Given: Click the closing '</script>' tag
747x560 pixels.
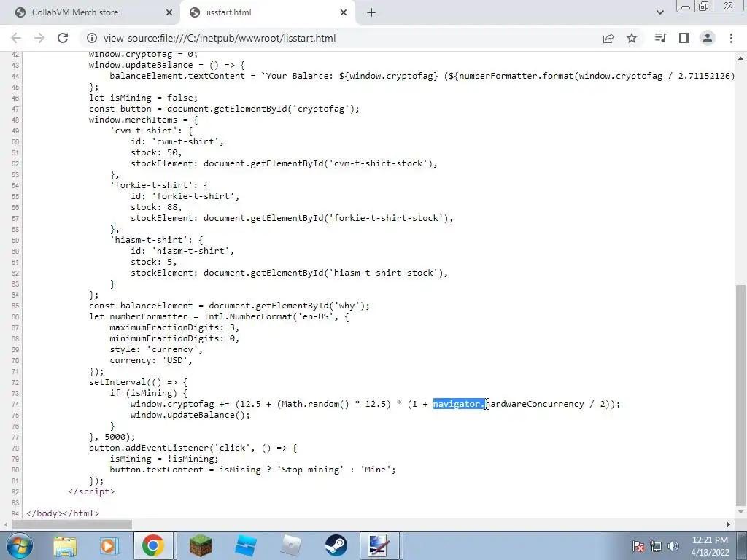Looking at the screenshot, I should tap(91, 491).
